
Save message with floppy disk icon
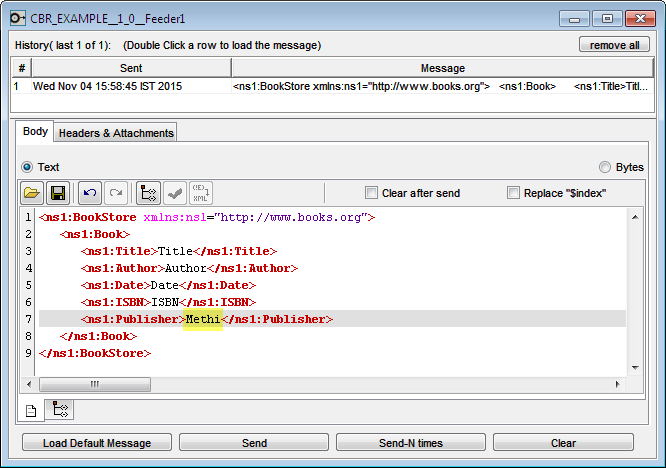click(58, 193)
